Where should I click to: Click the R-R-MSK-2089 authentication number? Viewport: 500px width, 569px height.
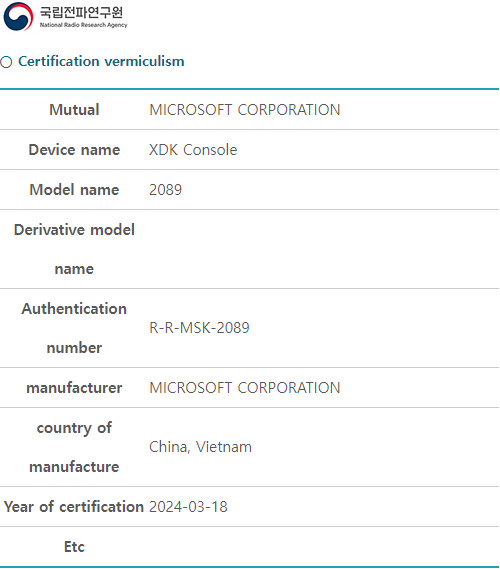[199, 328]
